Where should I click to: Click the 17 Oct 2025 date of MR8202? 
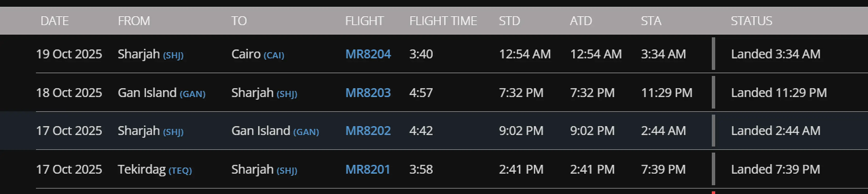coord(69,131)
